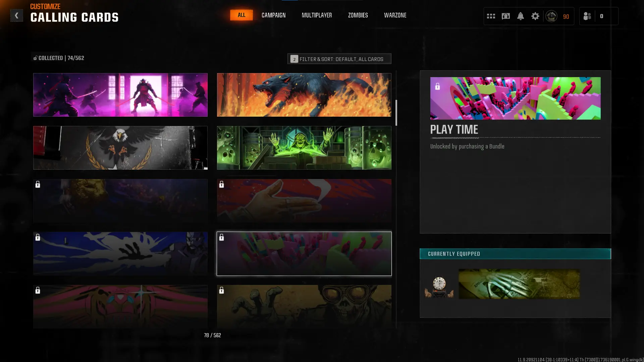Switch to the Multiplayer tab
644x362 pixels.
point(317,15)
